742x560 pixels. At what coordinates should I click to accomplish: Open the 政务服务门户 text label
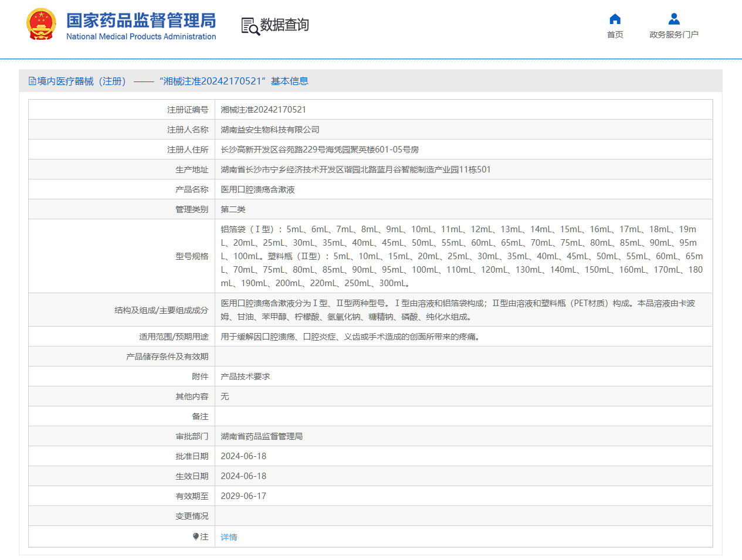click(674, 35)
